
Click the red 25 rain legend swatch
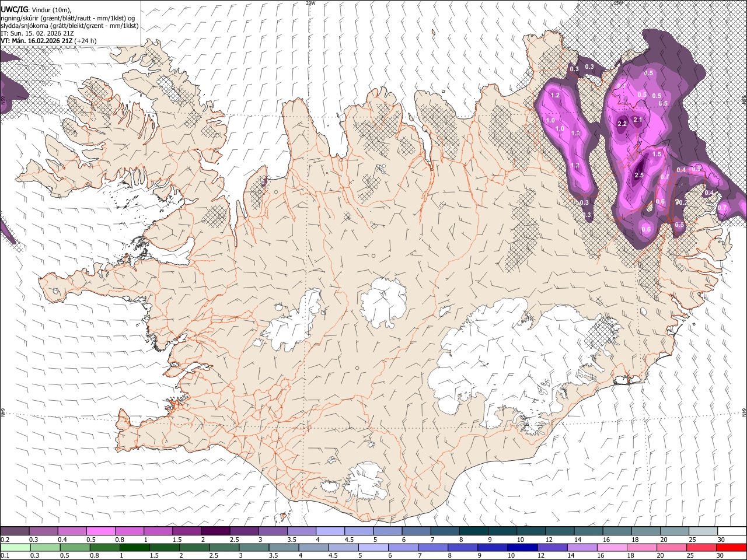pos(701,547)
